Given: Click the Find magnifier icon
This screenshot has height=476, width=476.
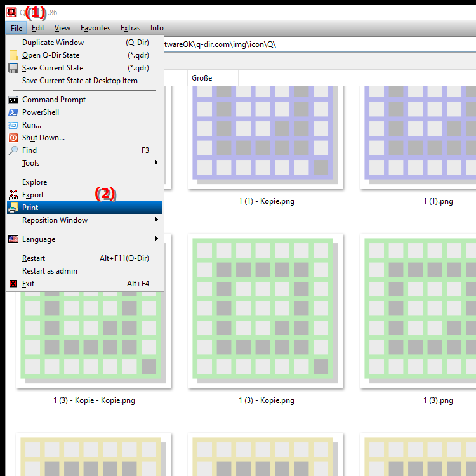Looking at the screenshot, I should click(13, 150).
